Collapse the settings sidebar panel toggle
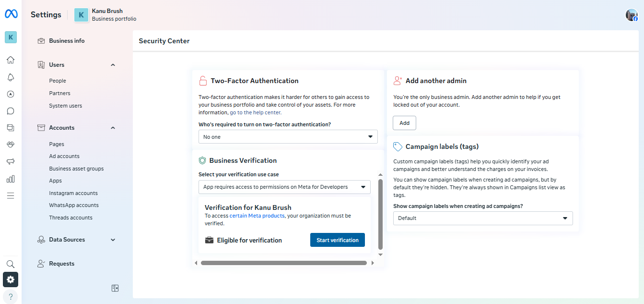This screenshot has width=644, height=304. [x=115, y=288]
